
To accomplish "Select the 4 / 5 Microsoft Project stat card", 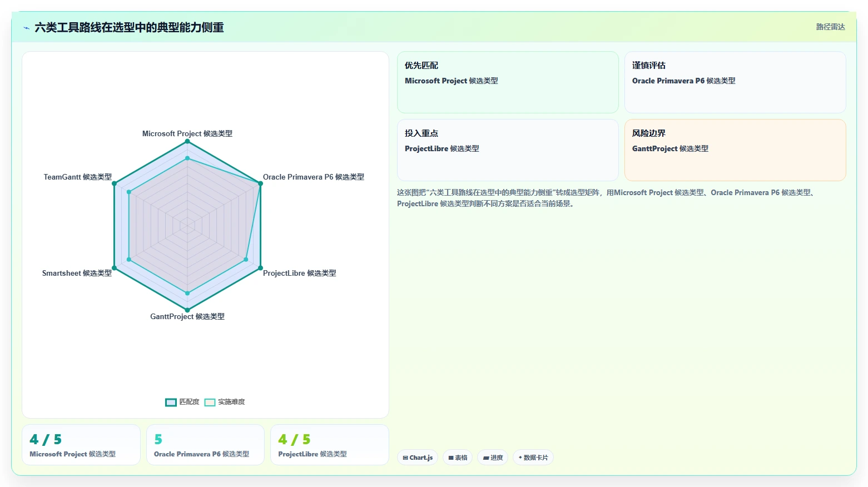I will tap(81, 445).
